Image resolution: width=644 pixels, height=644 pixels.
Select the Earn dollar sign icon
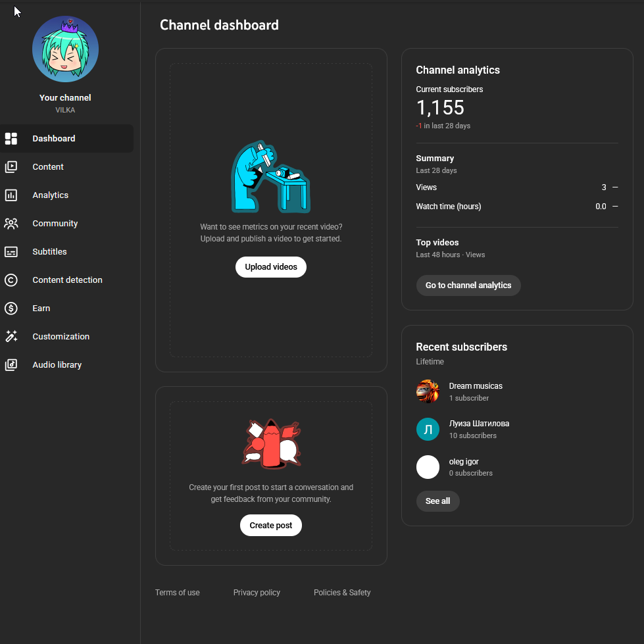[11, 309]
